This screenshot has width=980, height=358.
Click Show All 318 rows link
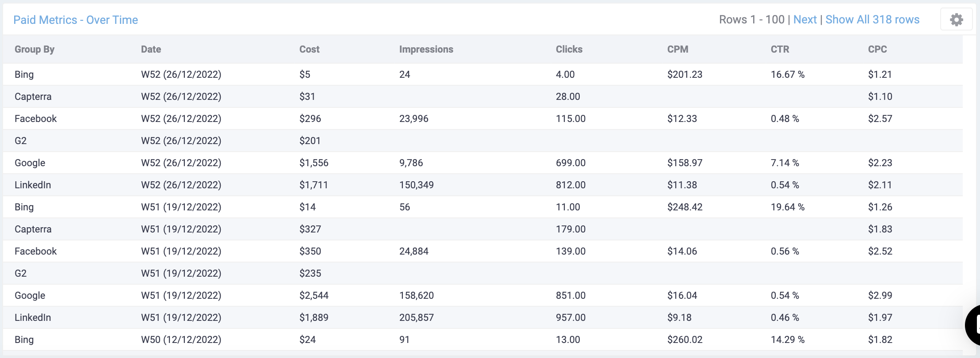[872, 19]
